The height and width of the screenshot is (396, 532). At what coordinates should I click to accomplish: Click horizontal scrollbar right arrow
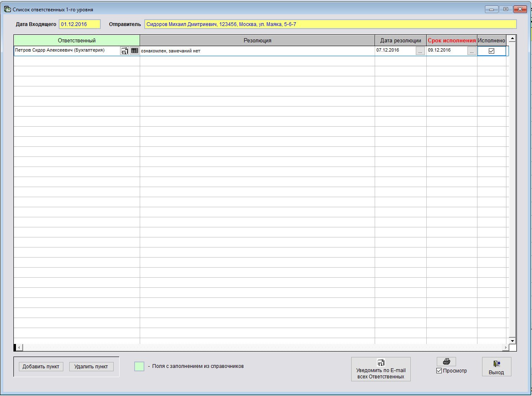pyautogui.click(x=505, y=348)
